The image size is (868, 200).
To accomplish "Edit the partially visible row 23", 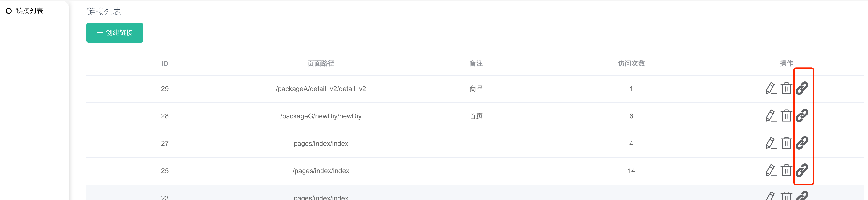I will 771,196.
